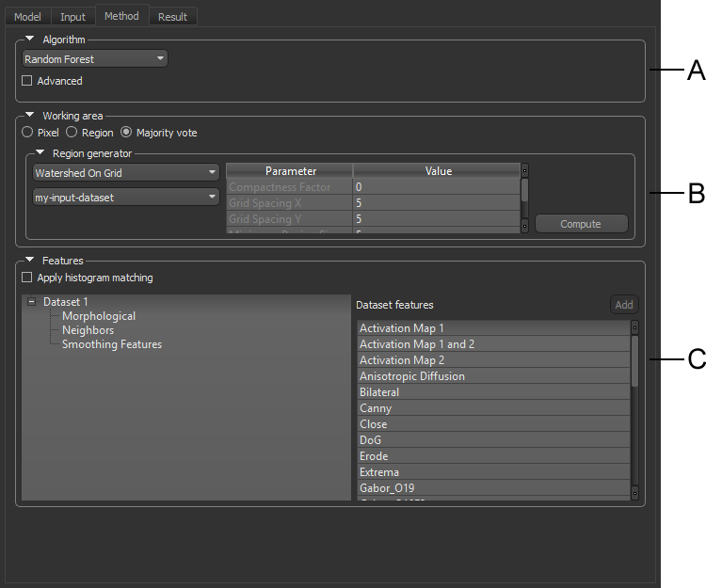Screen dimensions: 706x588
Task: Switch to the Model tab
Action: click(x=27, y=17)
